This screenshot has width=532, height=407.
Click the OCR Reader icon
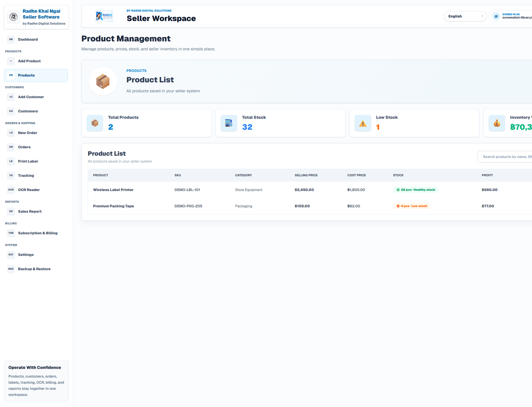tap(11, 190)
